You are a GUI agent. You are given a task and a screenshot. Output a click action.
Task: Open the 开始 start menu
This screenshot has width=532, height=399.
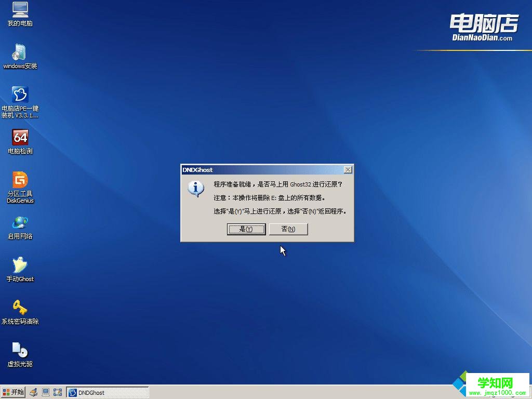click(x=13, y=392)
